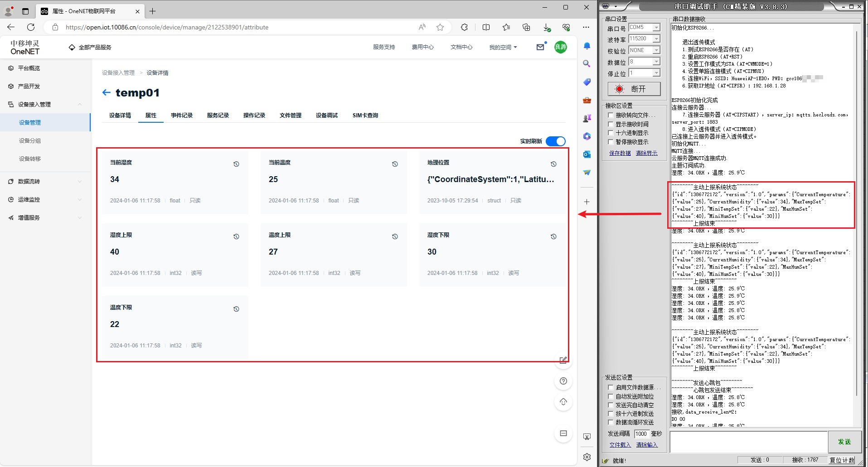Click floating edit feedback icon
The height and width of the screenshot is (467, 868).
click(x=563, y=360)
